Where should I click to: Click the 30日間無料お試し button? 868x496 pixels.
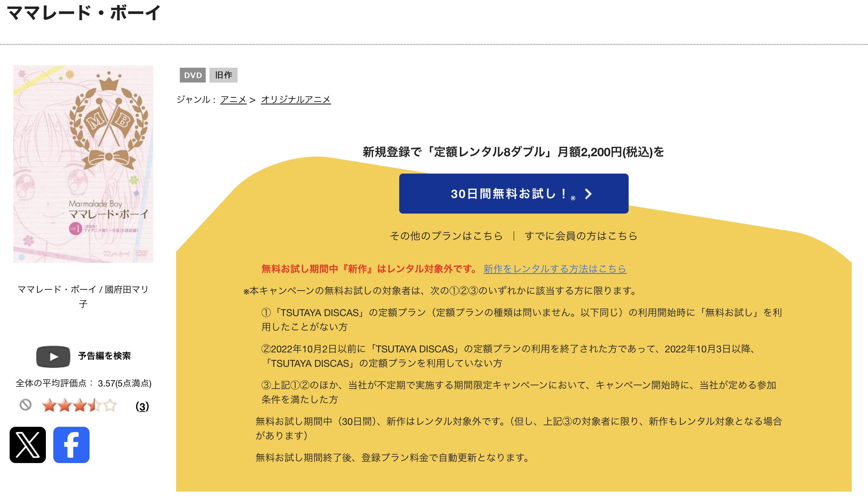(x=514, y=194)
